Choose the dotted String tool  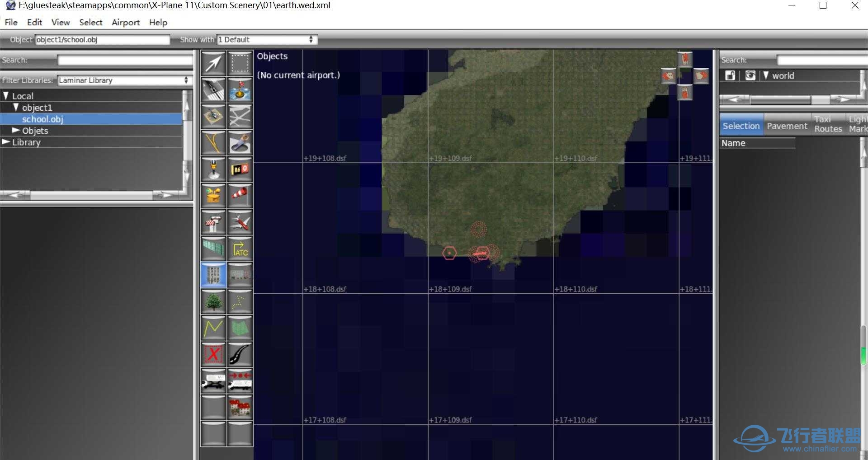tap(240, 301)
